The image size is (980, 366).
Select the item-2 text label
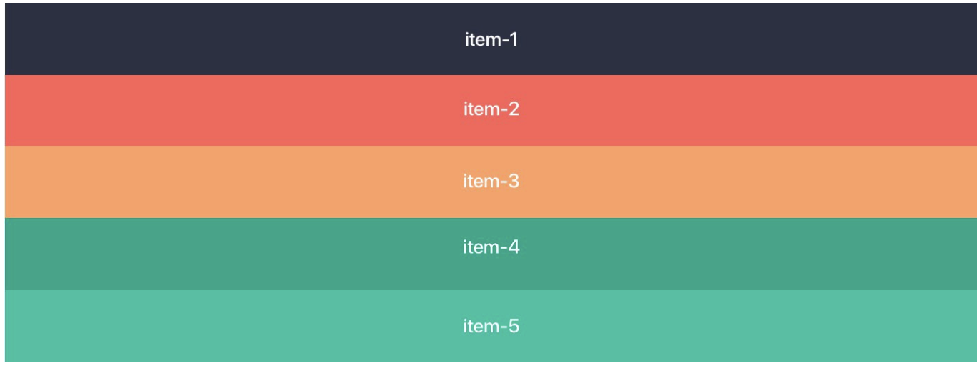[x=491, y=109]
